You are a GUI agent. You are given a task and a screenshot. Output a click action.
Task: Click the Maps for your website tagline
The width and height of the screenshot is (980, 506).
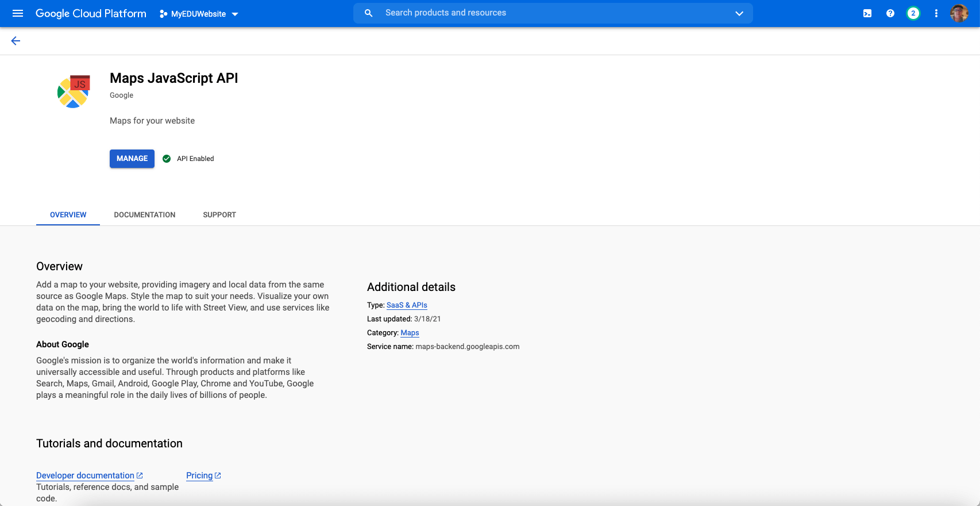[x=152, y=121]
